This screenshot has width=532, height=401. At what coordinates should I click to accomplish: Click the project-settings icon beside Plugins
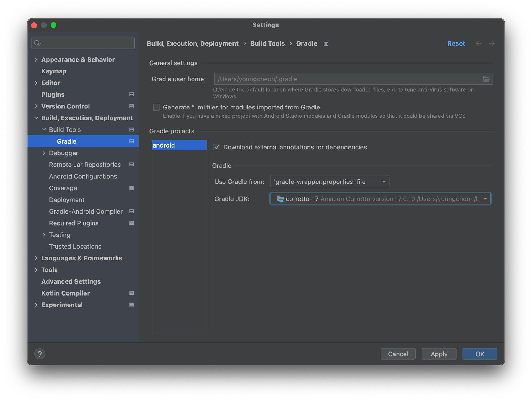click(x=131, y=95)
